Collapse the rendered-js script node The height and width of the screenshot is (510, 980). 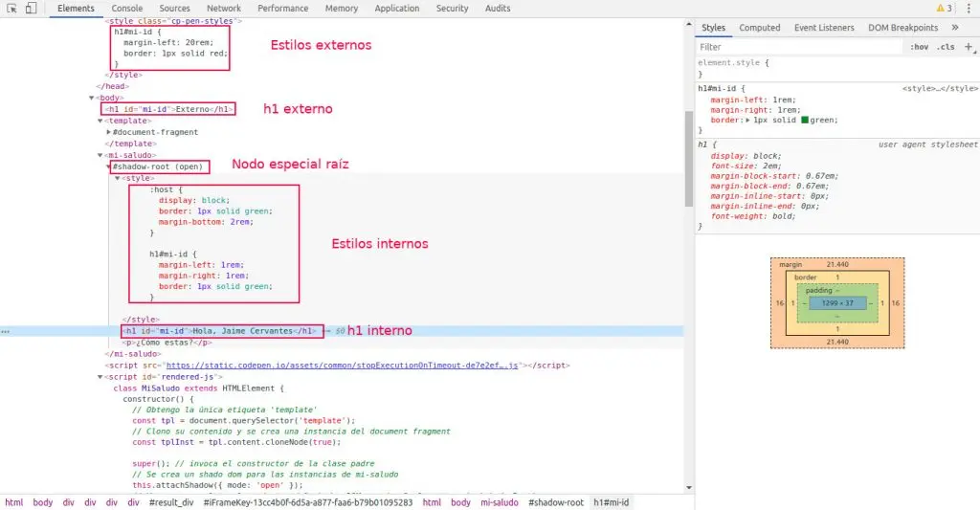coord(100,378)
